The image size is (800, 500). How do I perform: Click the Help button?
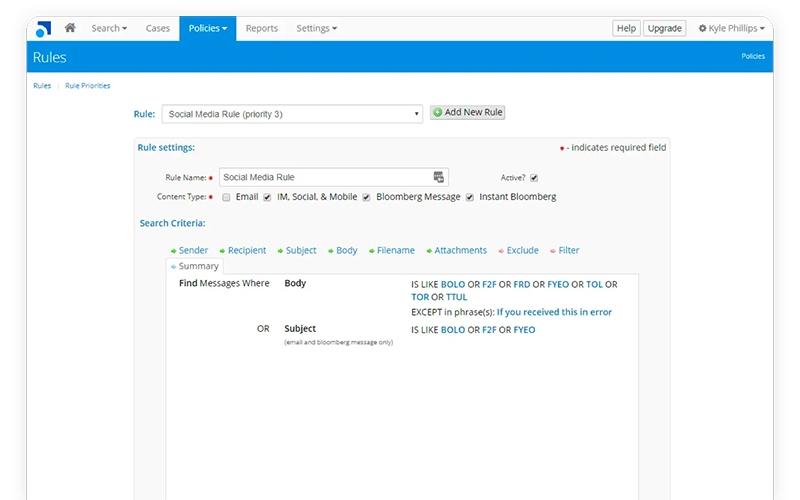point(626,28)
